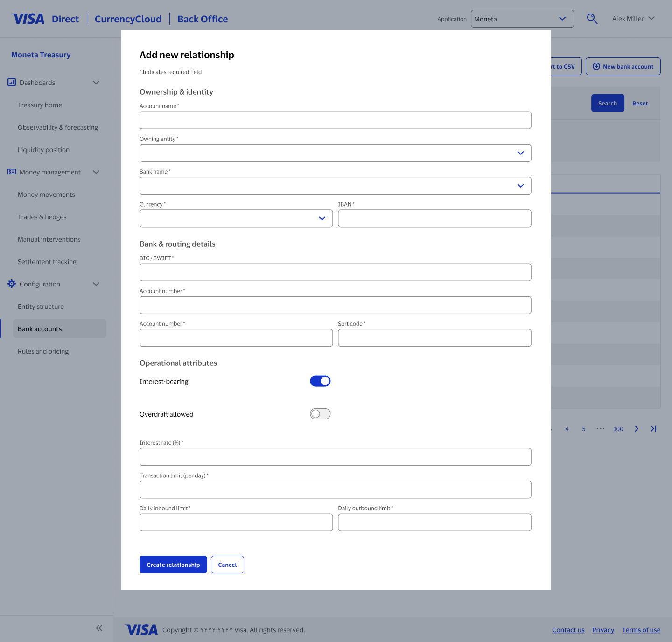This screenshot has height=642, width=672.
Task: Click the Daily inbound limit field
Action: tap(236, 523)
